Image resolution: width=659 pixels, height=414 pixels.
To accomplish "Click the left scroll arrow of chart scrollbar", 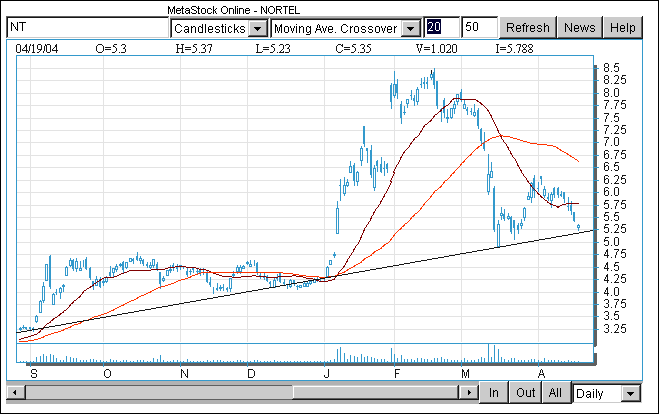I will coord(15,393).
